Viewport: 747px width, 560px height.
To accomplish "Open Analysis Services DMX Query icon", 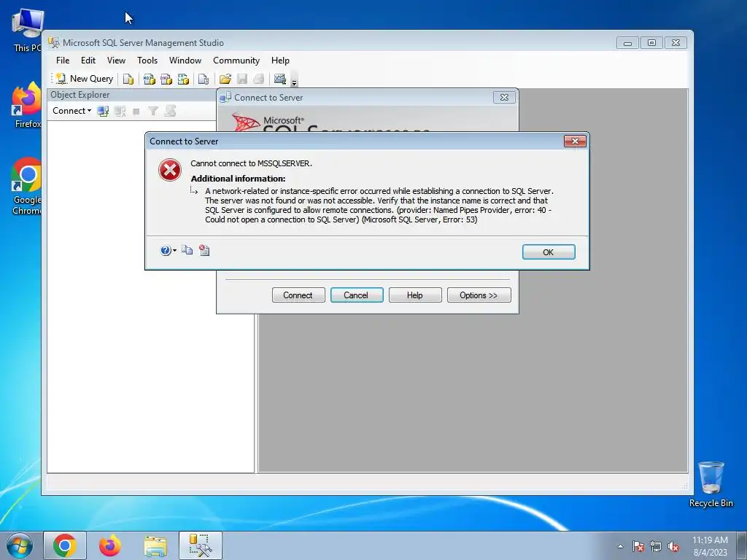I will (x=166, y=79).
